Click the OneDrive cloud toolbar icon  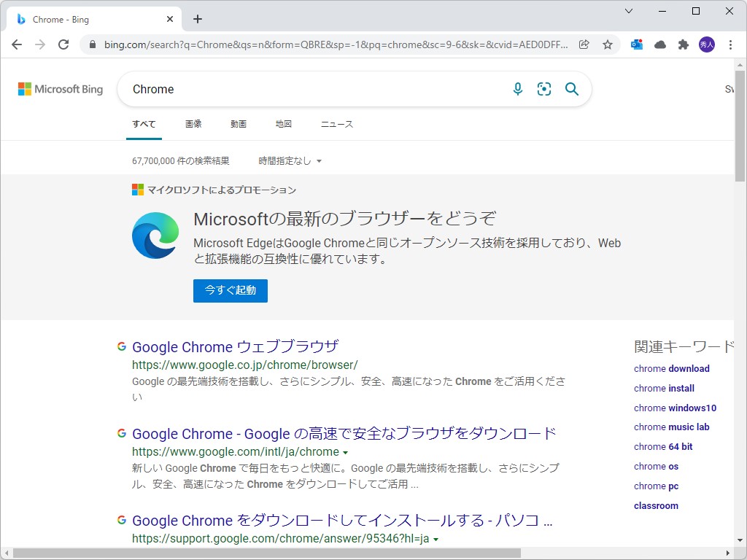click(x=659, y=44)
